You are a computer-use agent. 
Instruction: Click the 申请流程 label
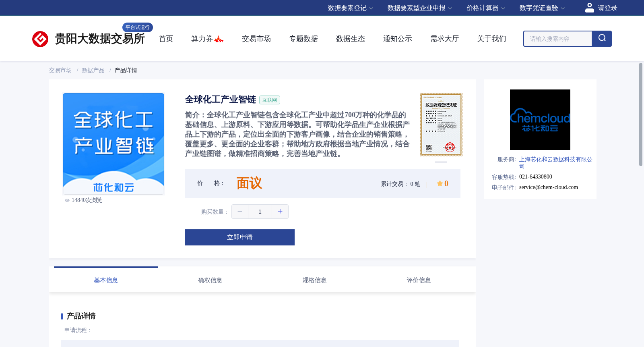tap(78, 330)
